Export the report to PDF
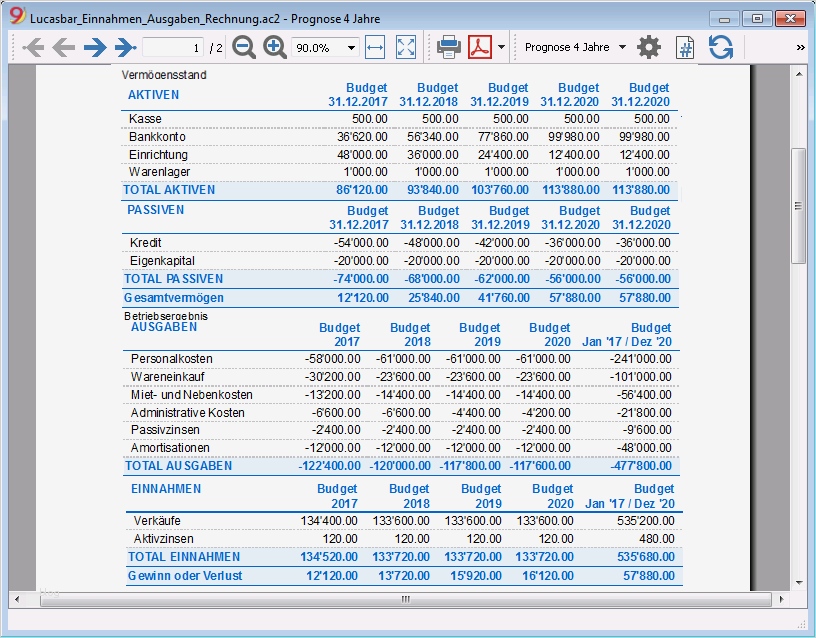This screenshot has width=816, height=638. click(x=480, y=47)
